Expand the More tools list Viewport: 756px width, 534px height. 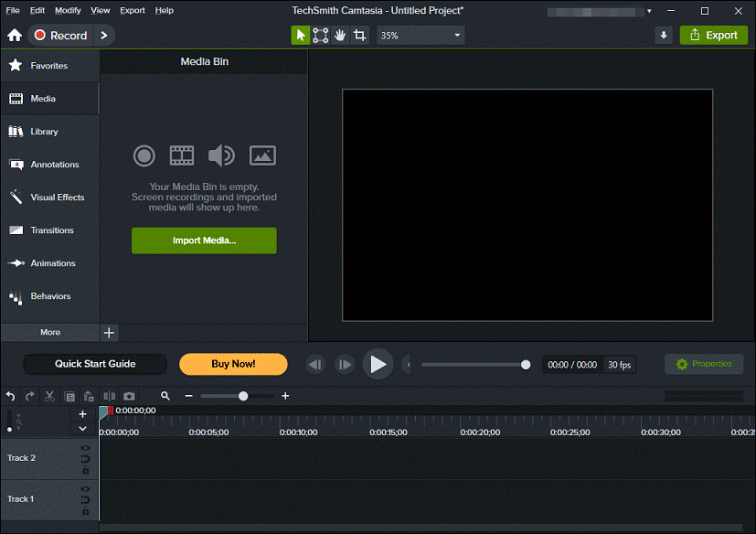[x=50, y=332]
